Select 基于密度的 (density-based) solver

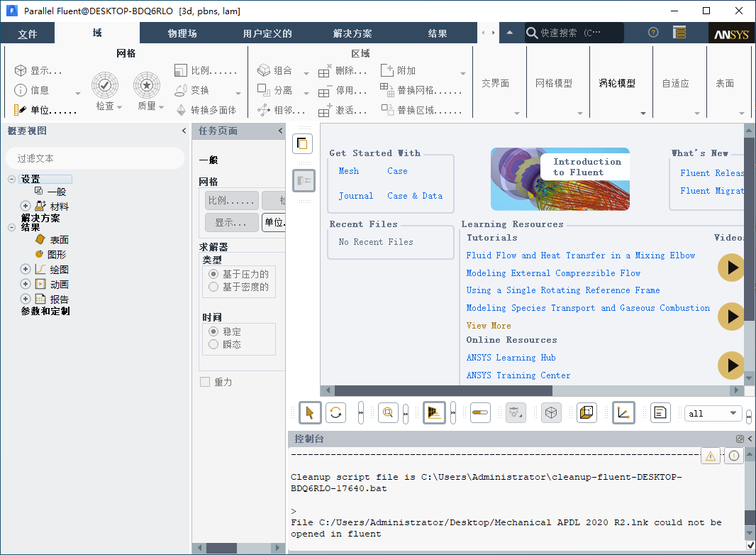pyautogui.click(x=213, y=287)
